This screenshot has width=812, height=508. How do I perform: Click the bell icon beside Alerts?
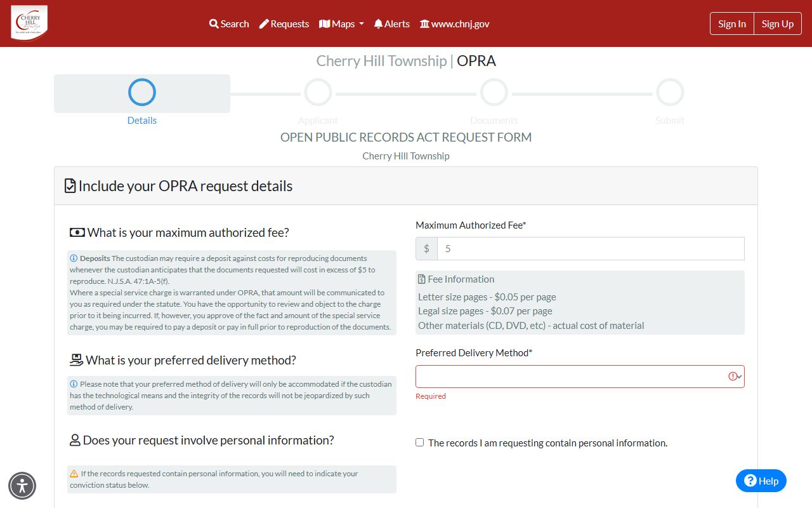pos(378,23)
